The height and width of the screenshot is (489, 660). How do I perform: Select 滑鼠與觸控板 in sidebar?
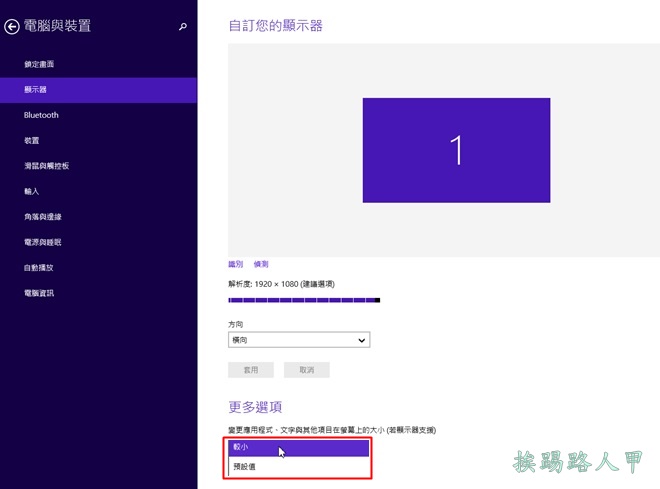[x=46, y=166]
